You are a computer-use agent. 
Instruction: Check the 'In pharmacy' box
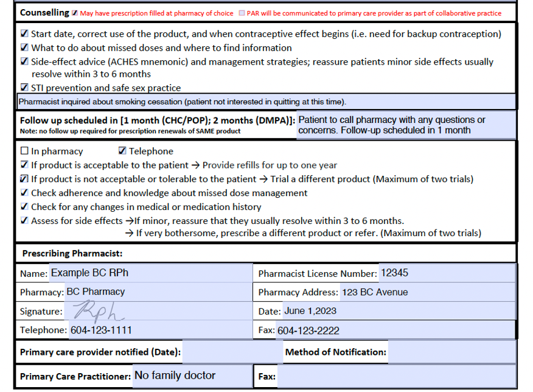(x=24, y=150)
